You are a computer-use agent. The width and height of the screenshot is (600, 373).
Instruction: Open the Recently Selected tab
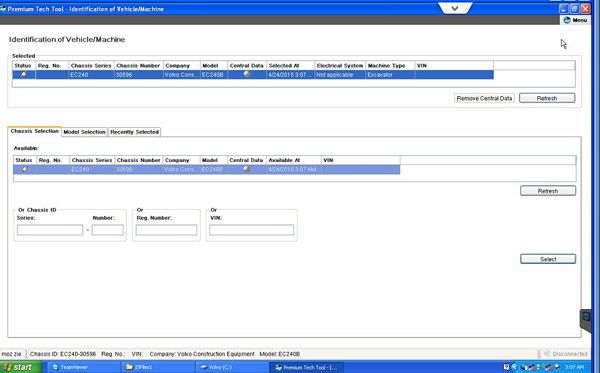134,132
